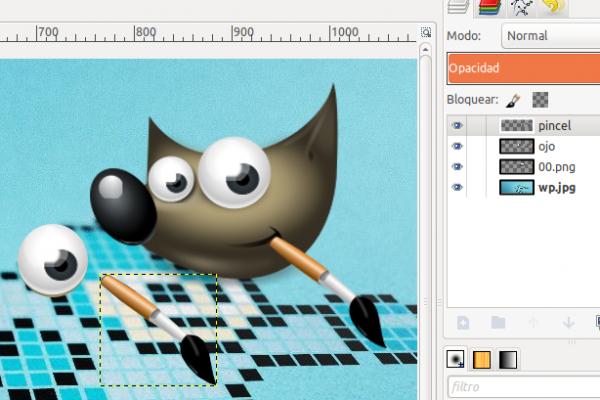This screenshot has height=400, width=600.
Task: Toggle link column for pincel layer
Action: pyautogui.click(x=477, y=126)
